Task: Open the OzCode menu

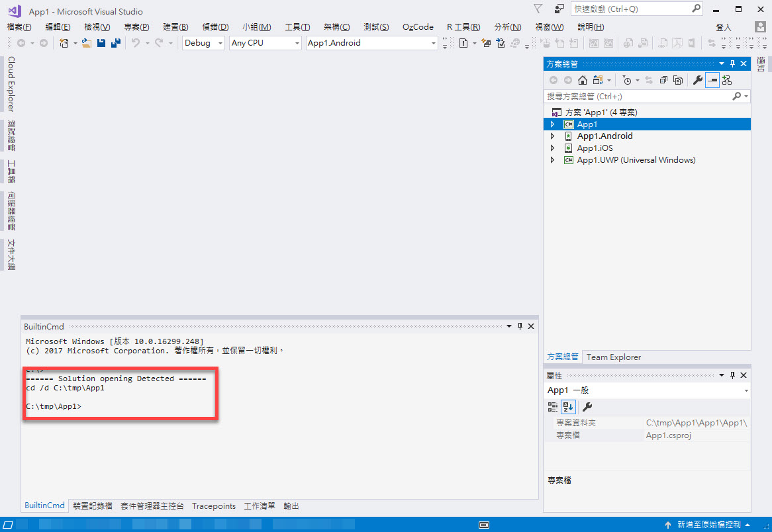Action: 418,27
